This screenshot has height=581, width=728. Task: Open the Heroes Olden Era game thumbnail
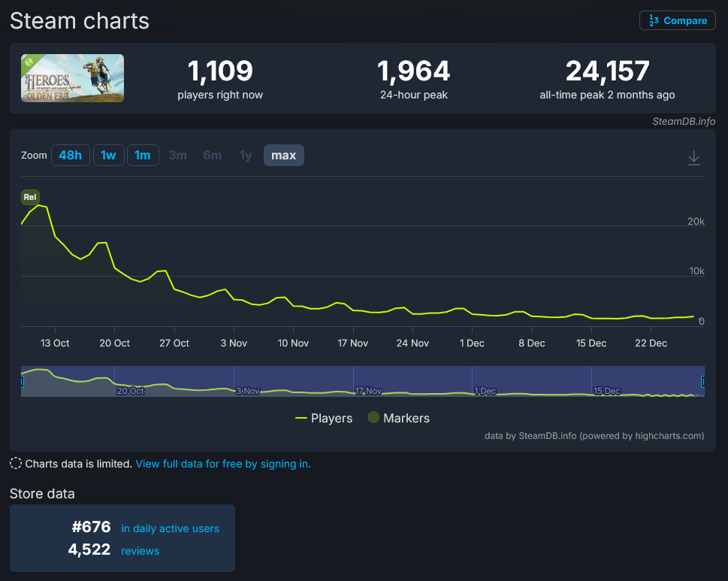(72, 78)
